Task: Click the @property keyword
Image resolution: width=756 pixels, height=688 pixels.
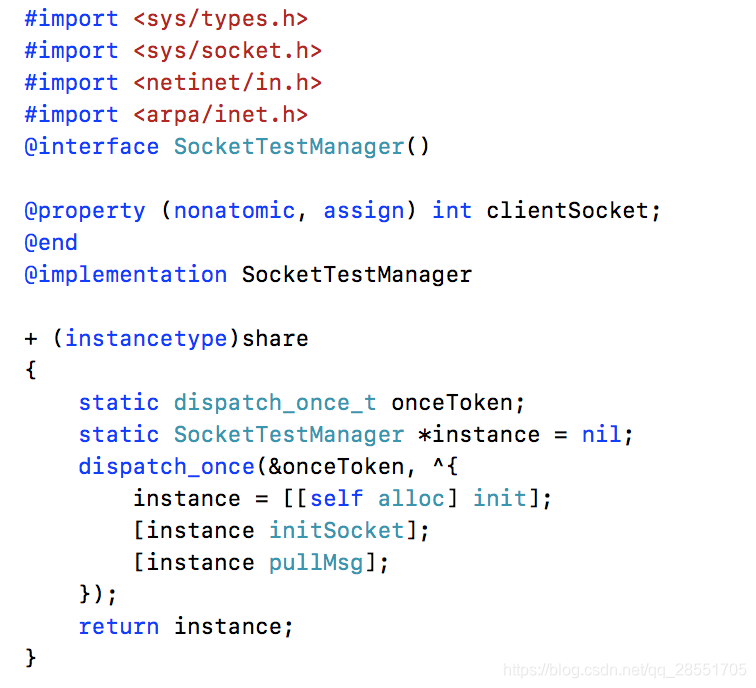Action: click(x=85, y=211)
